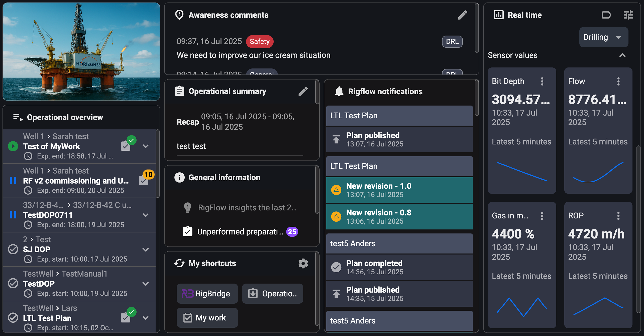Open the Awareness comments edit pencil

463,15
